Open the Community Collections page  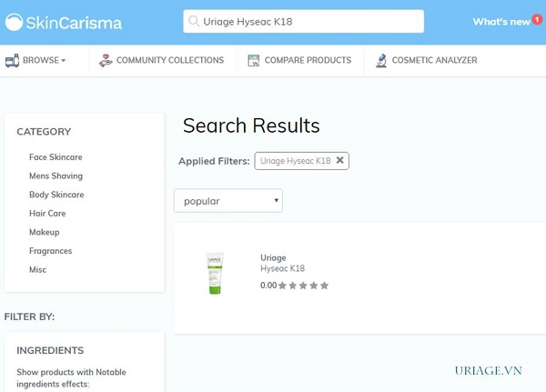[169, 61]
